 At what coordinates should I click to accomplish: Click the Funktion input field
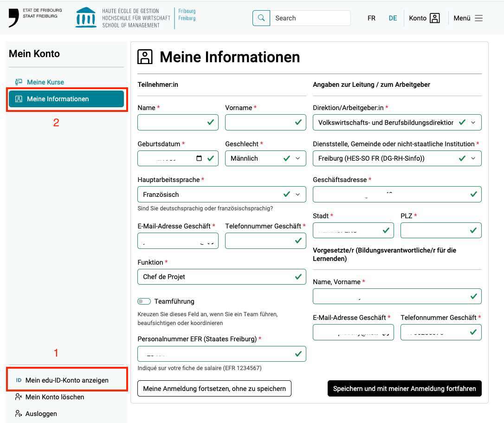[x=216, y=277]
